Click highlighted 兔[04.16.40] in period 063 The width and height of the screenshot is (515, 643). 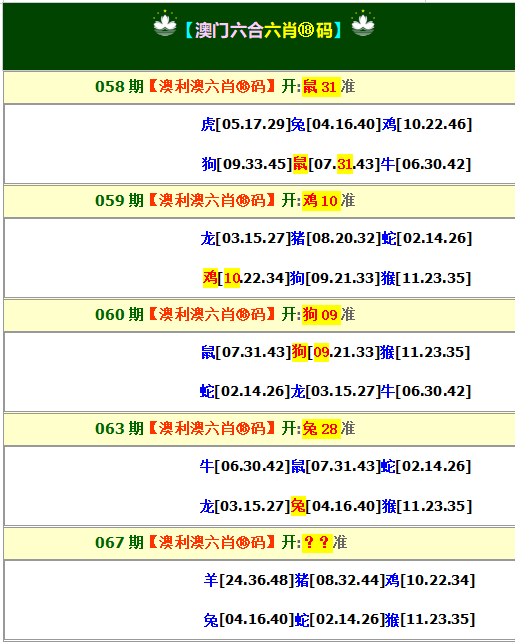(x=336, y=506)
